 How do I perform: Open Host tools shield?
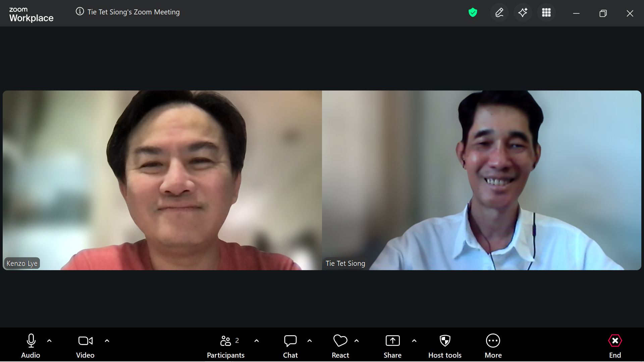coord(445,346)
